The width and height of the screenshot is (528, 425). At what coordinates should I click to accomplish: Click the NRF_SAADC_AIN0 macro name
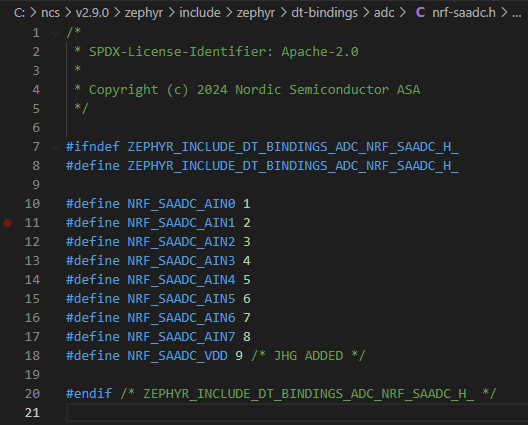coord(181,204)
